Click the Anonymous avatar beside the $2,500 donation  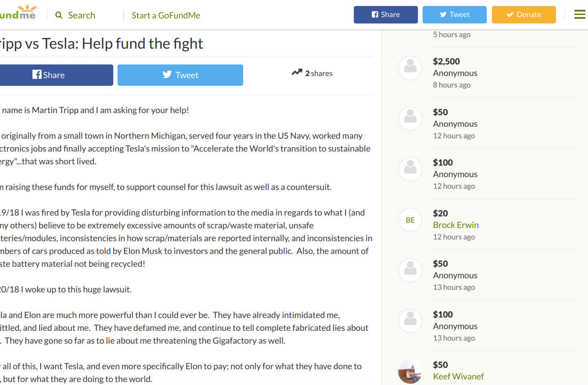pyautogui.click(x=410, y=68)
